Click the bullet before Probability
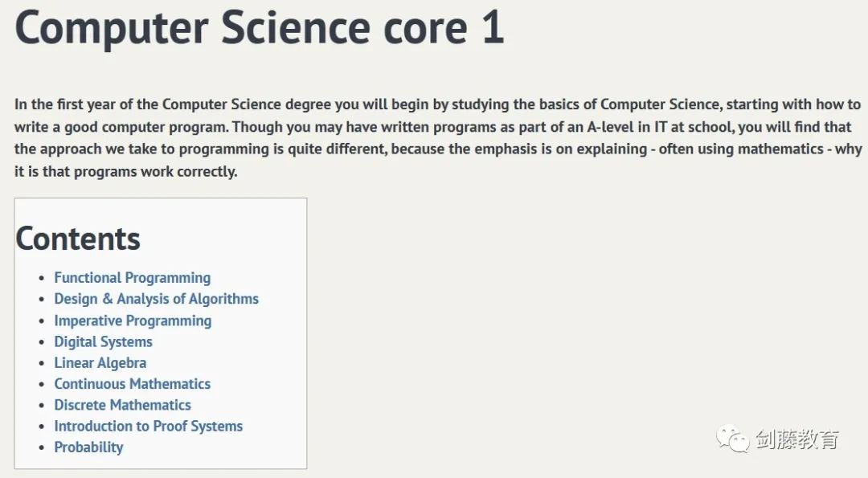Viewport: 868px width, 478px height. [x=42, y=447]
